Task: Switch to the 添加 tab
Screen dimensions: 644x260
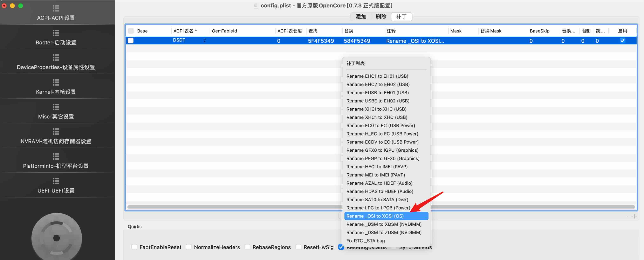Action: (361, 17)
